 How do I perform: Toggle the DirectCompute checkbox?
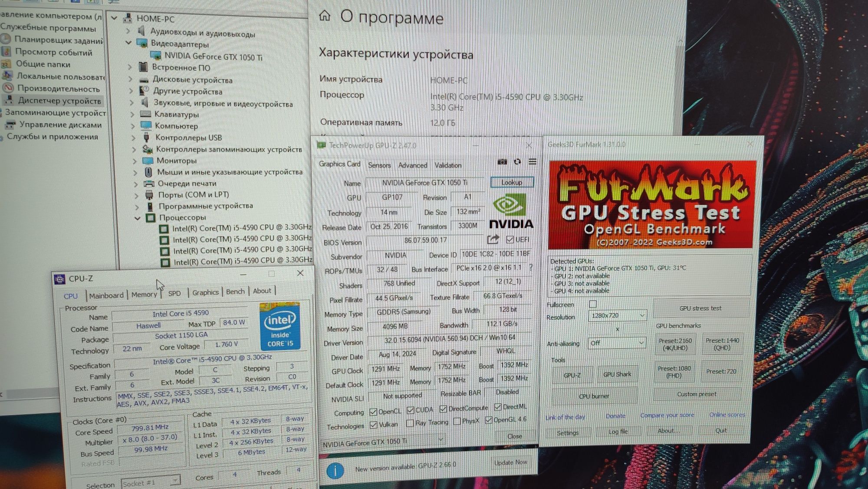(443, 409)
